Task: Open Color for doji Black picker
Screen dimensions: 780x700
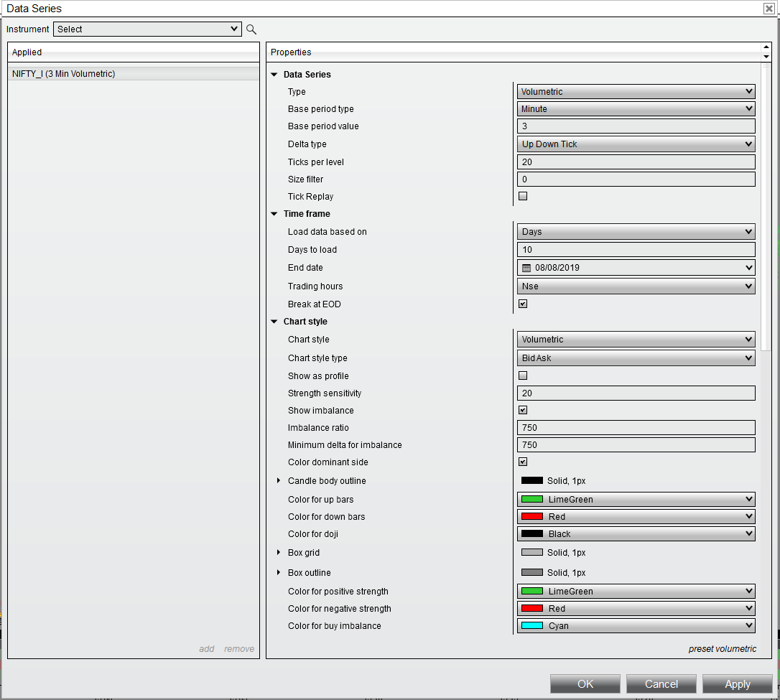Action: pos(636,534)
